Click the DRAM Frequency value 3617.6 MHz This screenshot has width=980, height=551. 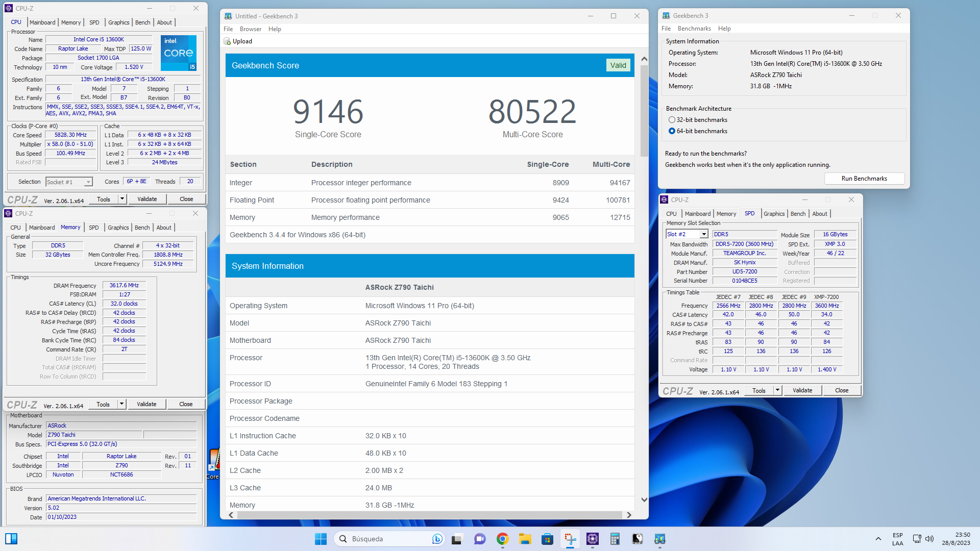click(x=124, y=286)
